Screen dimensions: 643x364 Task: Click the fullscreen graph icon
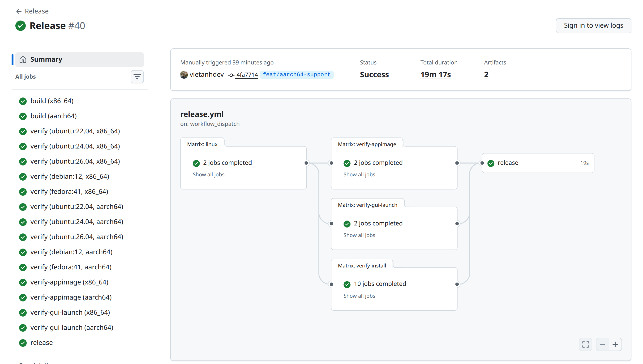[x=585, y=344]
